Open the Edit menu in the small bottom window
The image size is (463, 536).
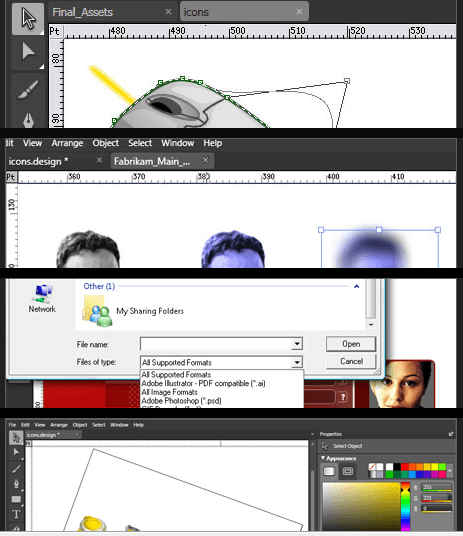[x=25, y=425]
